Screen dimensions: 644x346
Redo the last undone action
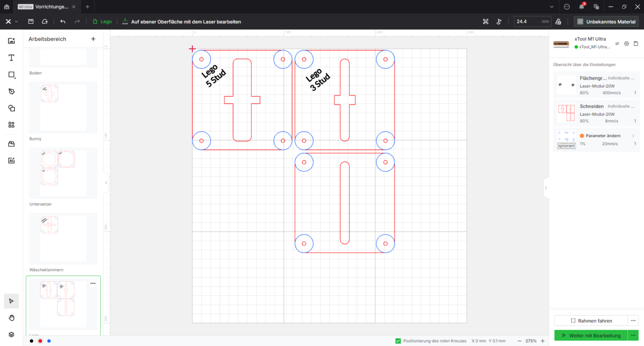(x=77, y=22)
